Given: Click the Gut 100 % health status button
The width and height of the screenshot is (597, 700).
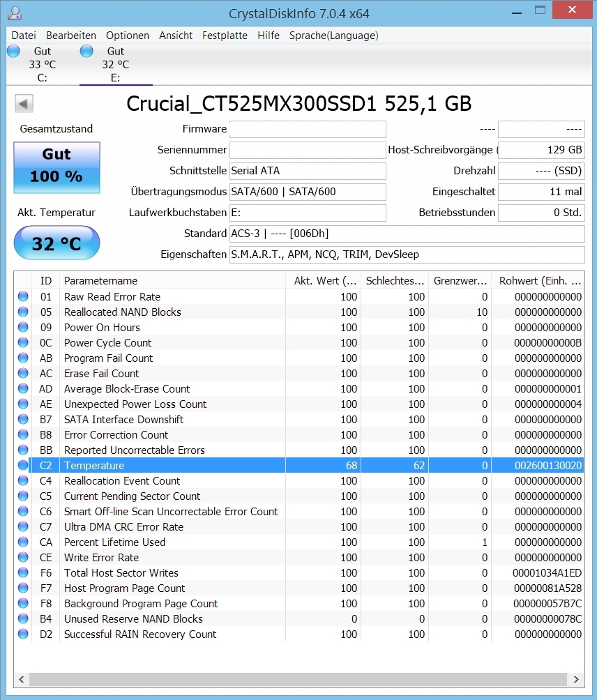Looking at the screenshot, I should tap(56, 167).
